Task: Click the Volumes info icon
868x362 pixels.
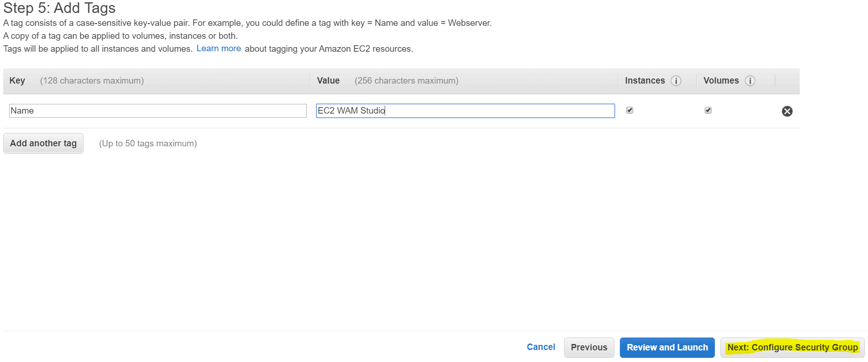Action: pyautogui.click(x=750, y=81)
